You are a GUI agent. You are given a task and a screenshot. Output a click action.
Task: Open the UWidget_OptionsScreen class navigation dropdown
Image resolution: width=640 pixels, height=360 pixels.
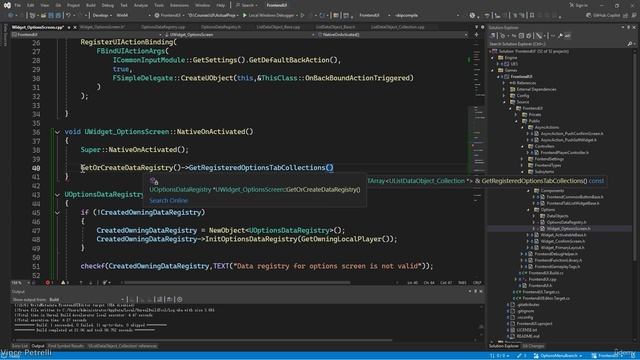(x=240, y=35)
